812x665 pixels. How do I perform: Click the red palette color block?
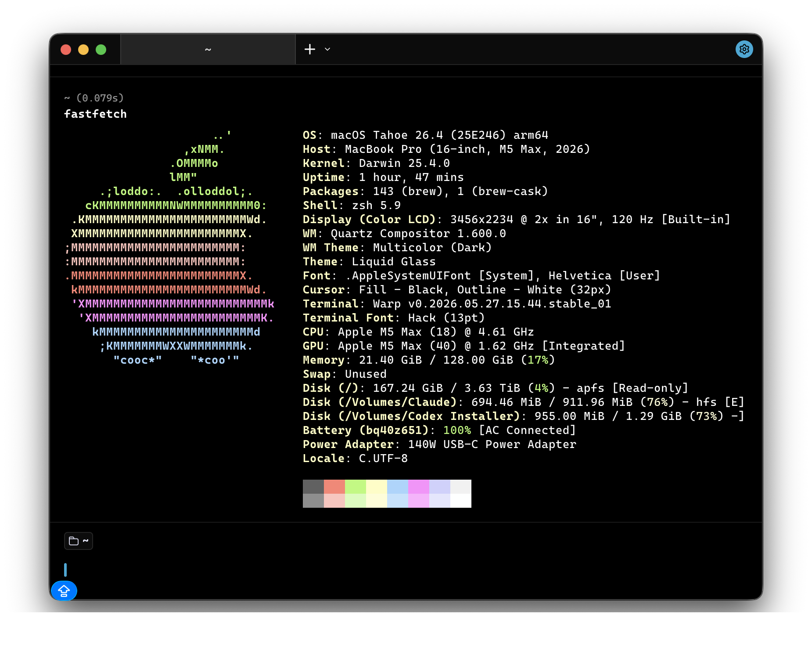click(x=334, y=487)
